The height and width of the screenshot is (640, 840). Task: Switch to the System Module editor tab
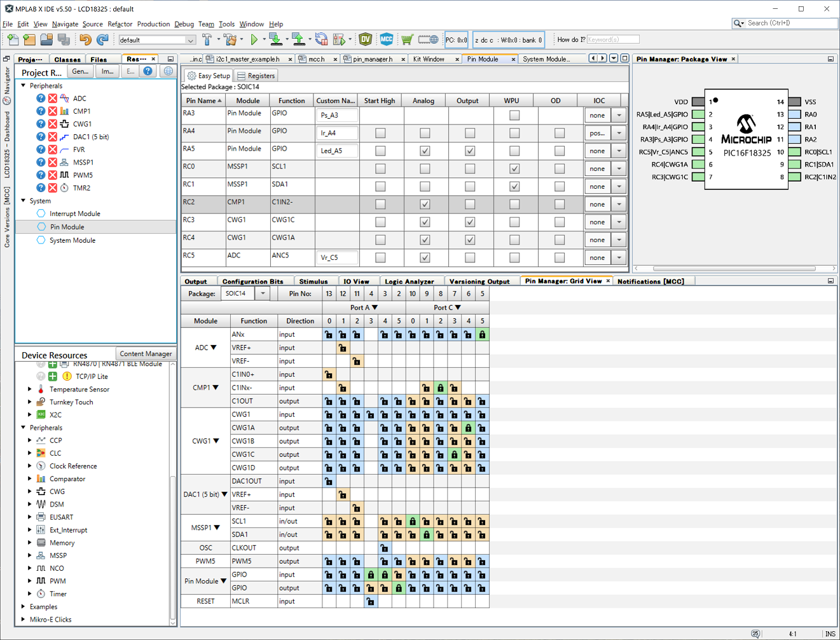pos(546,59)
